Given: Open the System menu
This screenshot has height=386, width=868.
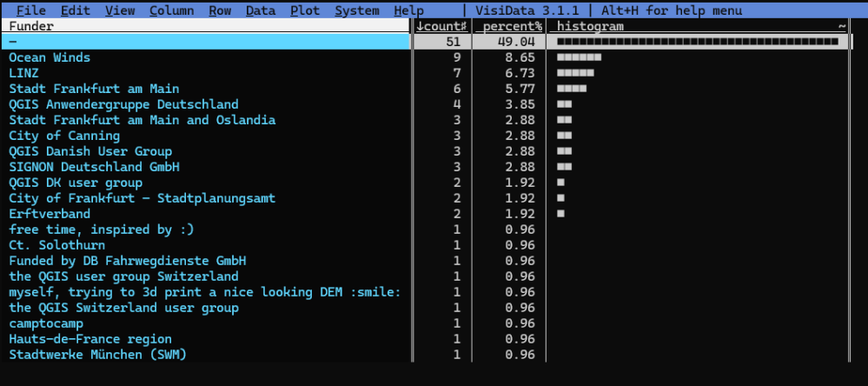Looking at the screenshot, I should [356, 10].
